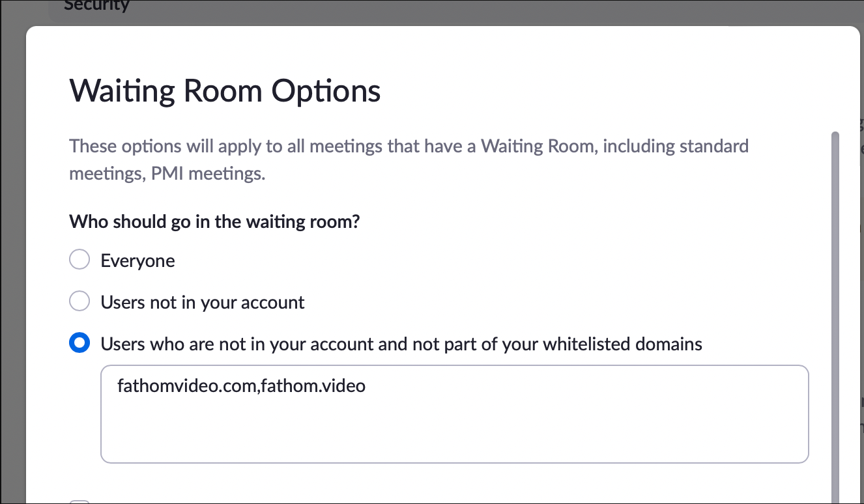The height and width of the screenshot is (504, 864).
Task: Click the "Waiting Room Options" dialog title
Action: tap(225, 91)
